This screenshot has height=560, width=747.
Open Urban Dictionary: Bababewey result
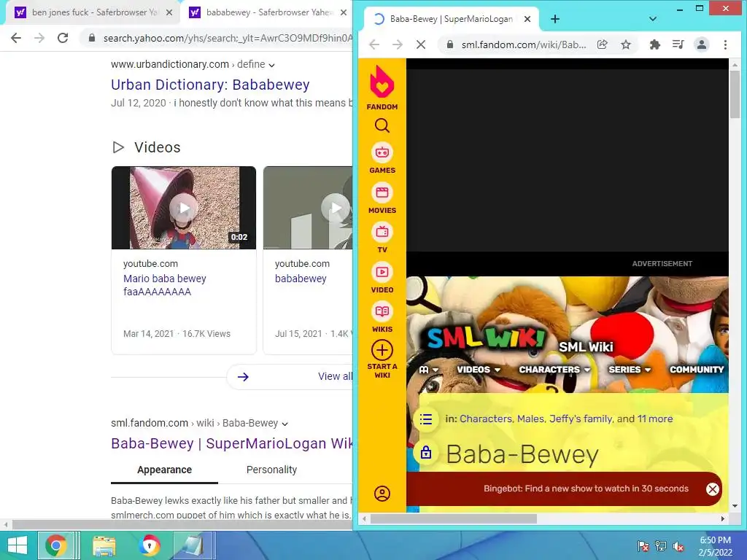(x=210, y=85)
